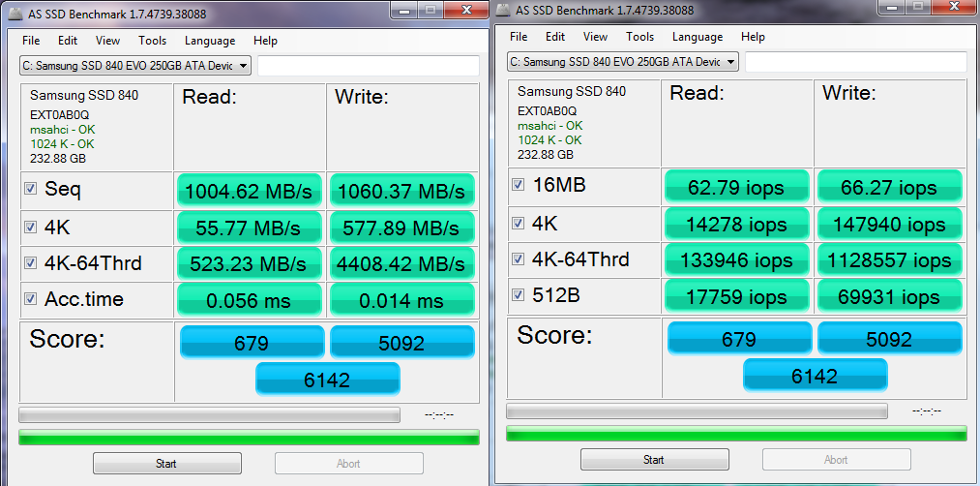Viewport: 980px width, 486px height.
Task: Click the gray progress bar in the left window
Action: [209, 414]
